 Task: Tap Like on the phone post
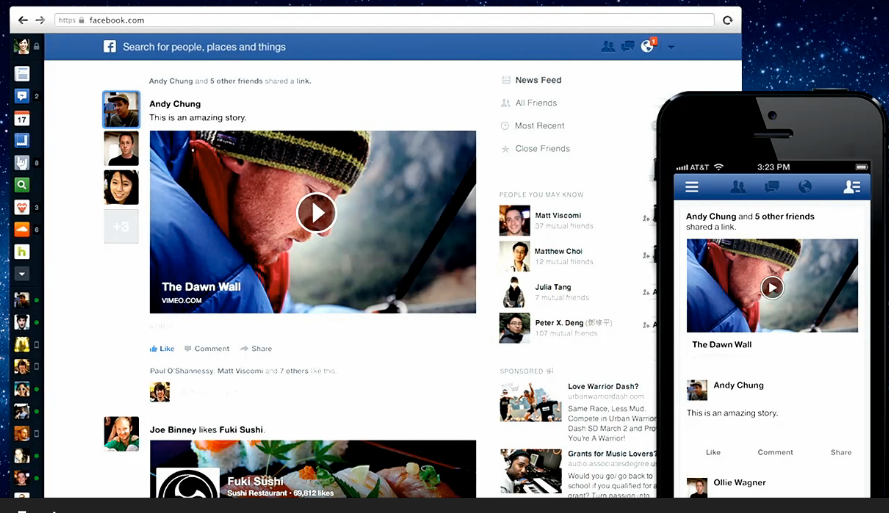point(713,452)
